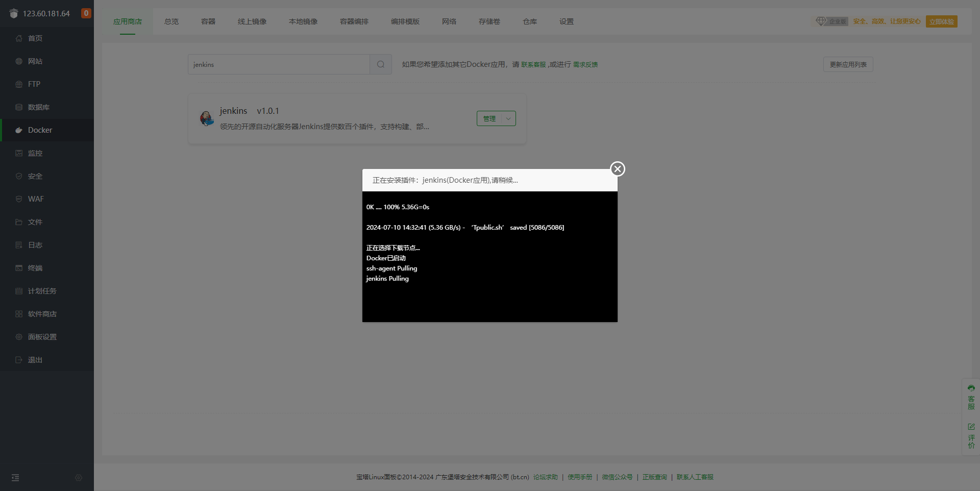Viewport: 980px width, 491px height.
Task: Switch to the 容器 tab
Action: 208,21
